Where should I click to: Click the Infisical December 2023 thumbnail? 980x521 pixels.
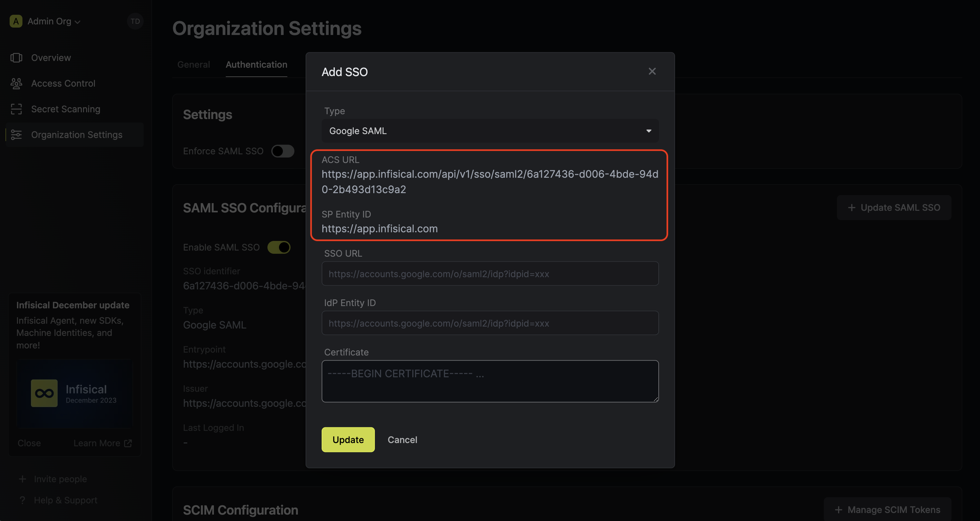[75, 394]
